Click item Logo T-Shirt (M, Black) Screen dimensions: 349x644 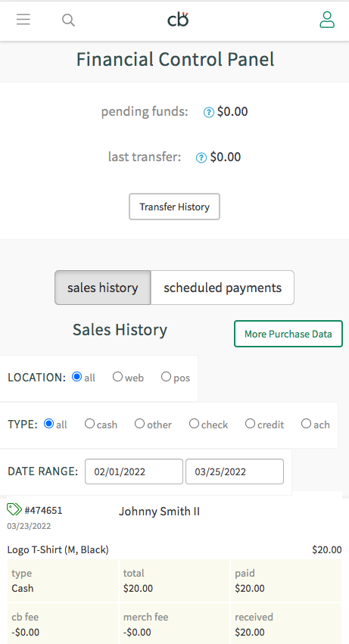(58, 549)
